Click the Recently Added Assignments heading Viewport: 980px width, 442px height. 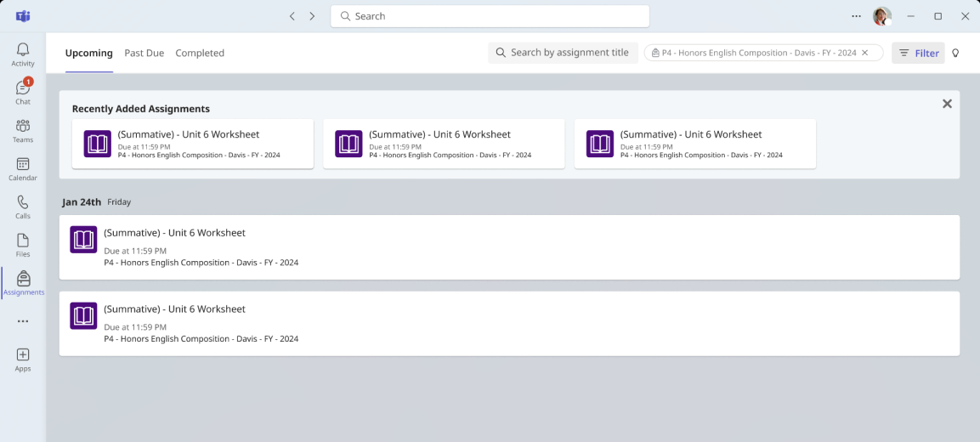click(140, 109)
